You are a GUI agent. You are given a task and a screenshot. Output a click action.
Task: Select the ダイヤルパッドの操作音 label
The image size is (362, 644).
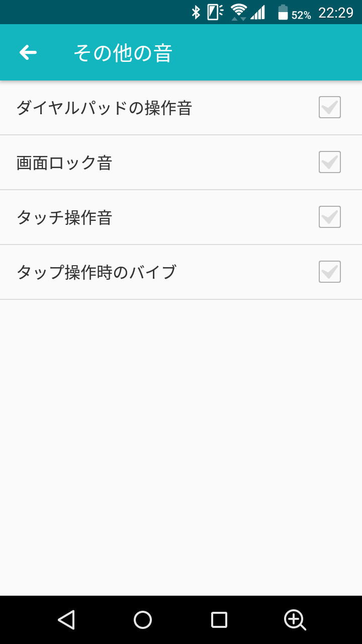[104, 108]
